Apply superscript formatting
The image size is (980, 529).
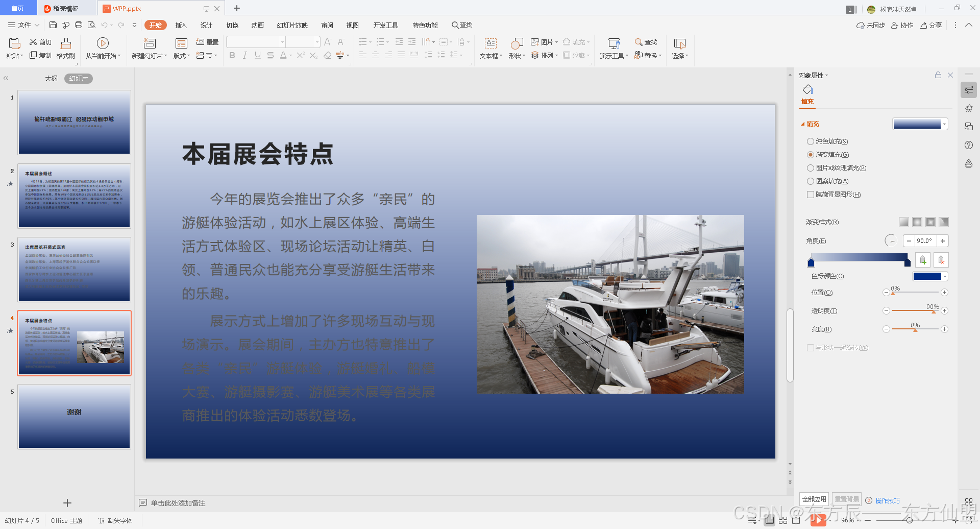click(x=301, y=55)
